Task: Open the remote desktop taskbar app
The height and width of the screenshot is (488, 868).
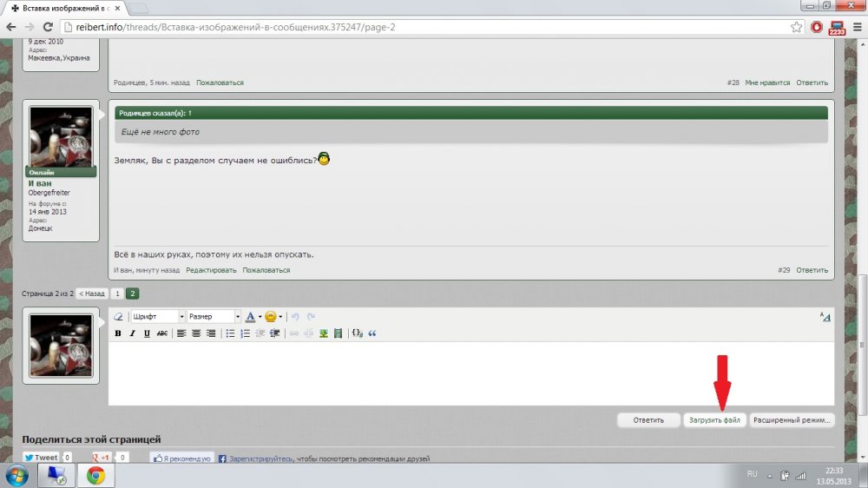Action: (56, 476)
